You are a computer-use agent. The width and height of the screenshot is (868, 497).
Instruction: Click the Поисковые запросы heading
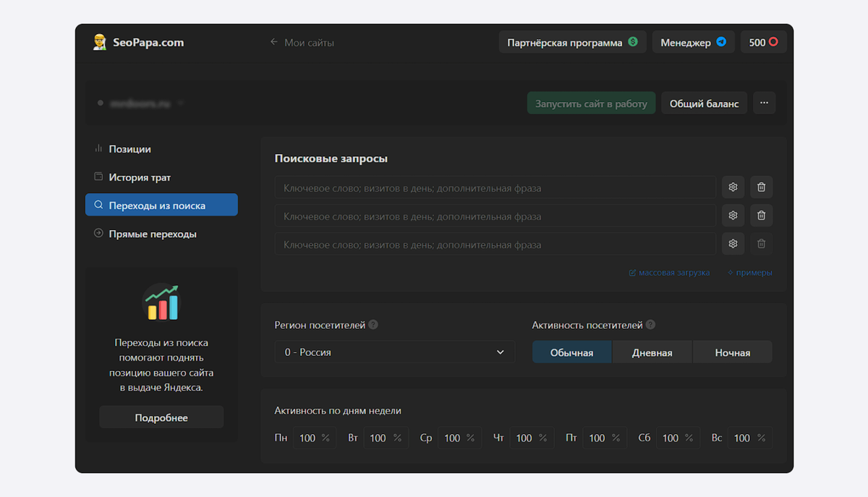[x=331, y=158]
